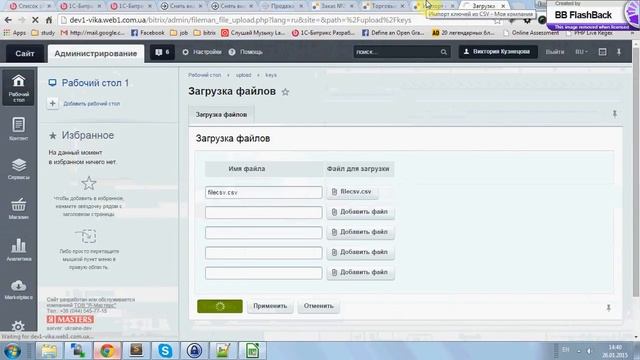Focus the last empty file name field
The height and width of the screenshot is (360, 640).
tap(264, 273)
